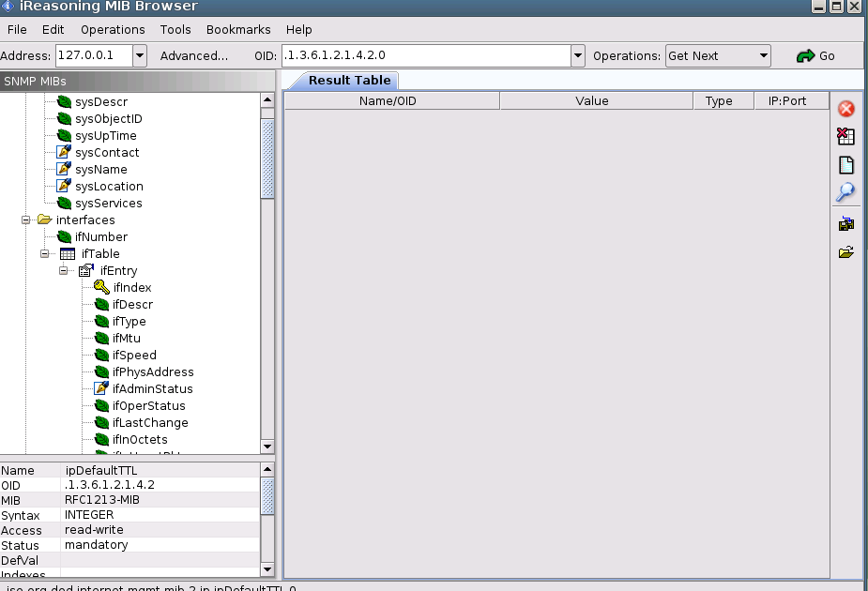Open the Bookmarks menu

pos(240,29)
